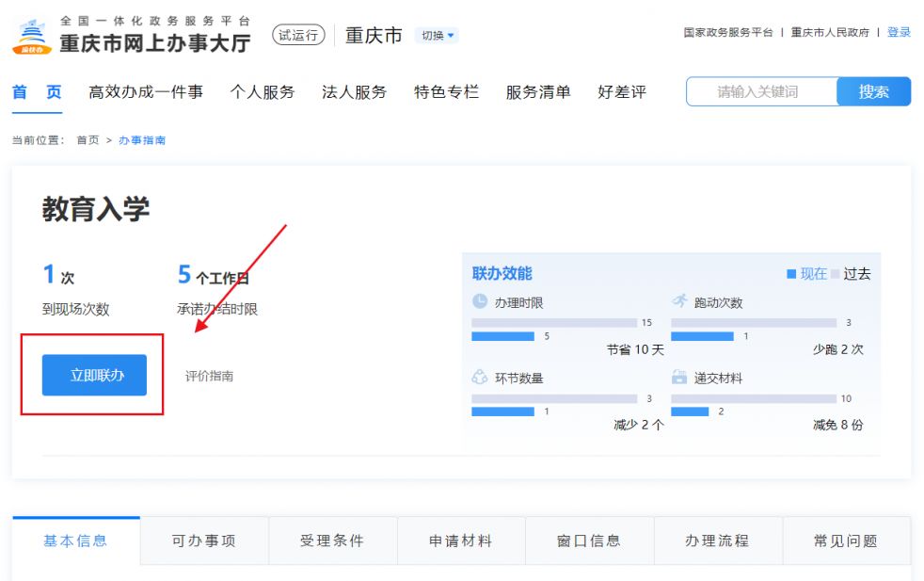Open the 好差评 menu item

tap(622, 92)
